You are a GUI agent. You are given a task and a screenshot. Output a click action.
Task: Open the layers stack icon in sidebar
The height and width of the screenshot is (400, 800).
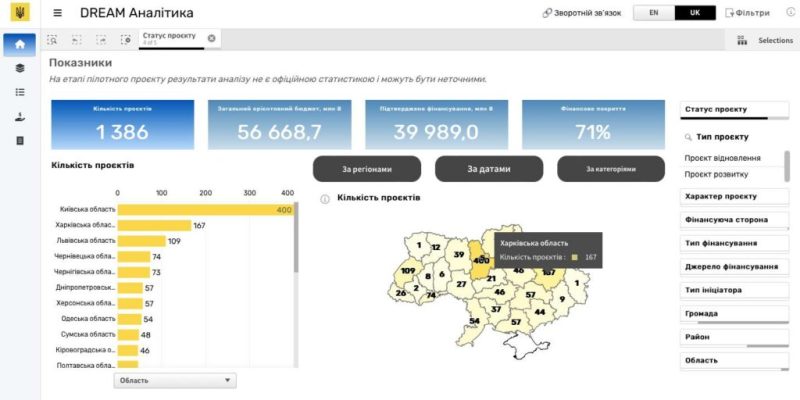(20, 68)
